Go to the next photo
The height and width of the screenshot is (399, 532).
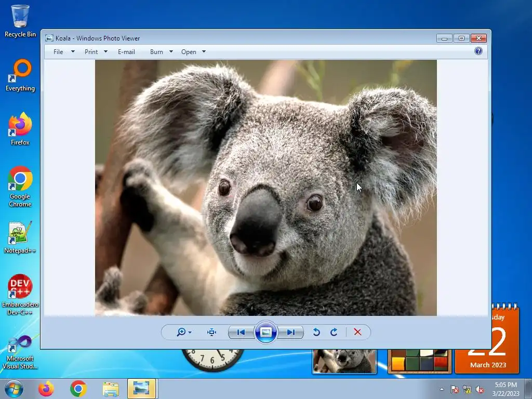coord(291,332)
